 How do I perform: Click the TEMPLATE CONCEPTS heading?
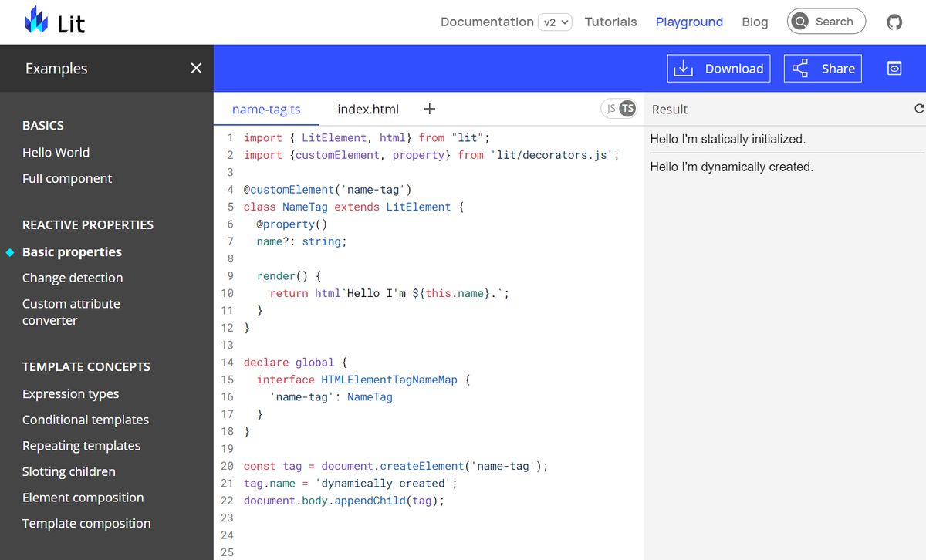86,367
